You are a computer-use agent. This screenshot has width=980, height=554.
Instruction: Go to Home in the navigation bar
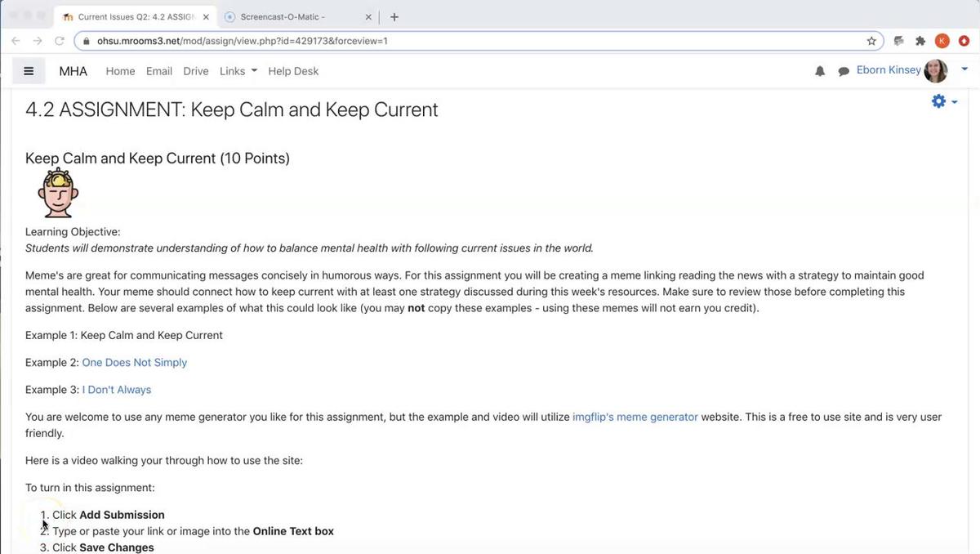(120, 71)
